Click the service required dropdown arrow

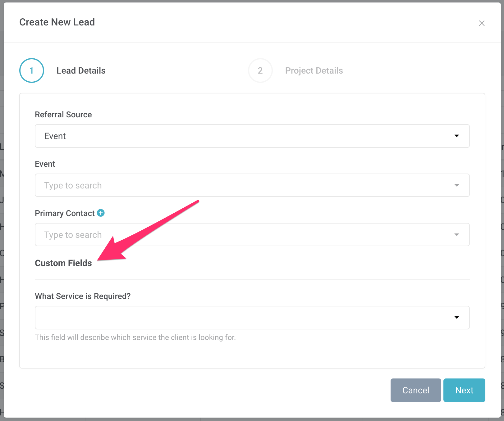pos(456,317)
